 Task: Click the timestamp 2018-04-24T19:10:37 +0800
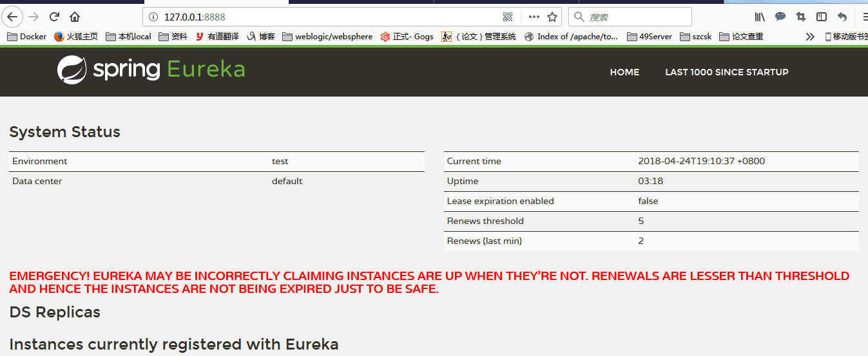(x=701, y=161)
